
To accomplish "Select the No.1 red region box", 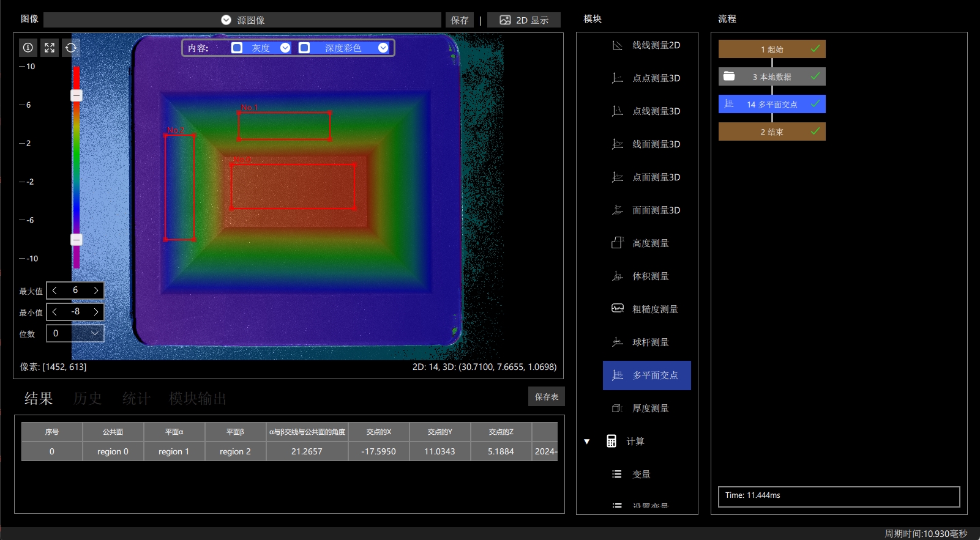I will (x=284, y=126).
